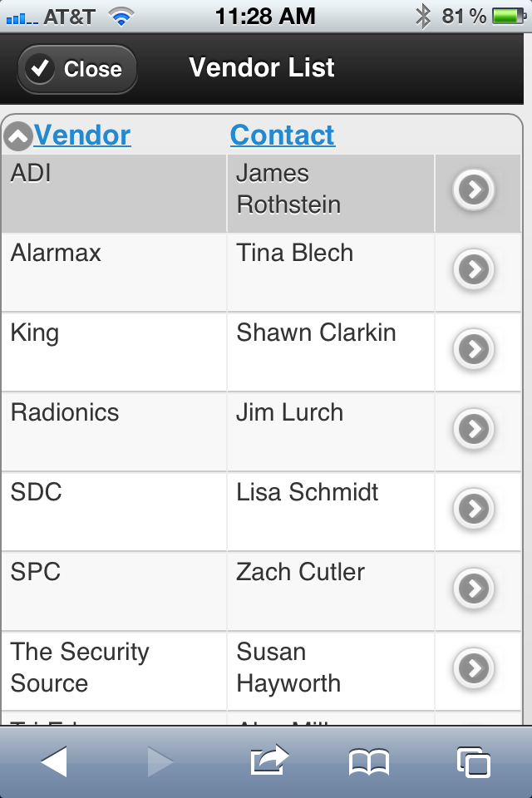Toggle sort order arrow next to Vendor
The width and height of the screenshot is (532, 798).
click(17, 136)
